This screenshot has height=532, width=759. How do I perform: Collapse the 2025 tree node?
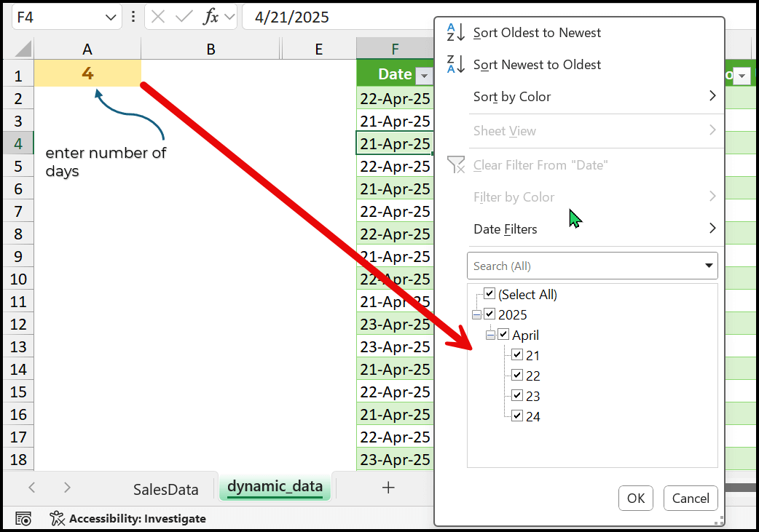(x=476, y=314)
